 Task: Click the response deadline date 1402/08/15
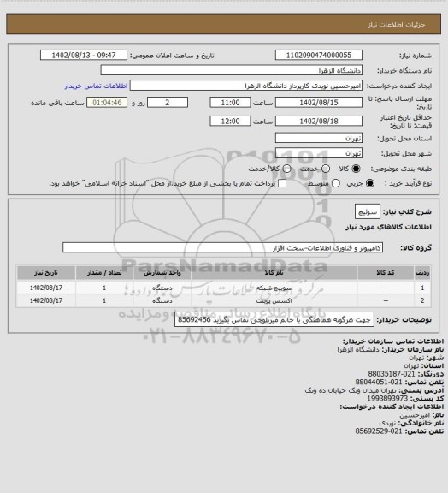[319, 103]
